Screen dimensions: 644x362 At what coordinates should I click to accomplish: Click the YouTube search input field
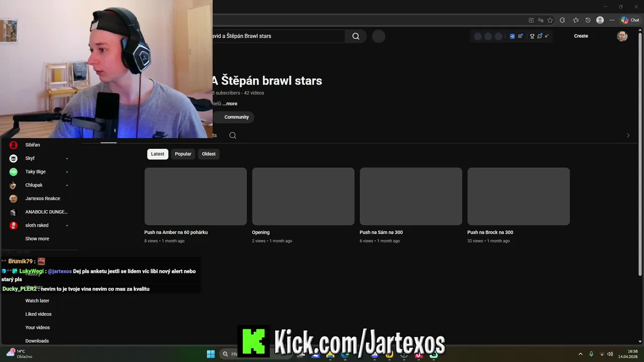[x=279, y=36]
